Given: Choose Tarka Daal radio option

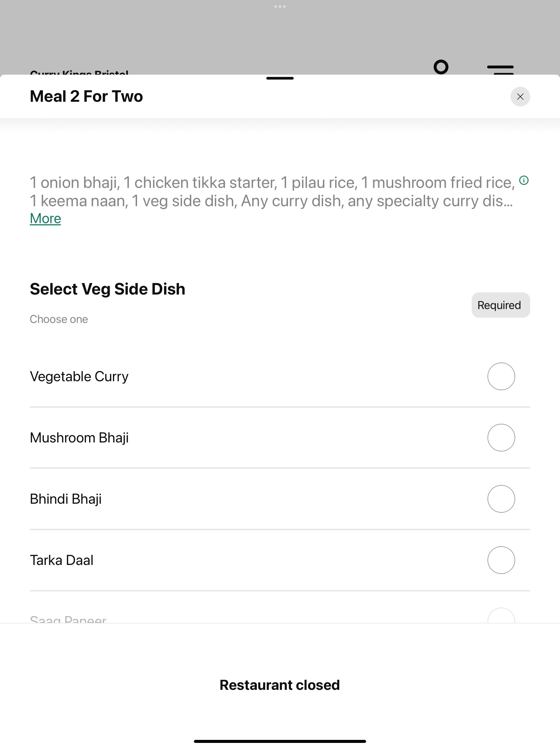Looking at the screenshot, I should pyautogui.click(x=501, y=560).
